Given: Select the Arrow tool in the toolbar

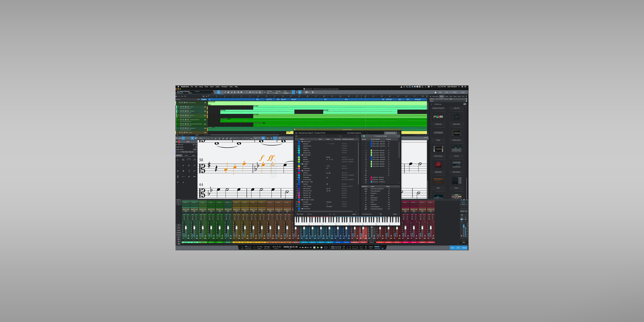Looking at the screenshot, I should pos(219,92).
